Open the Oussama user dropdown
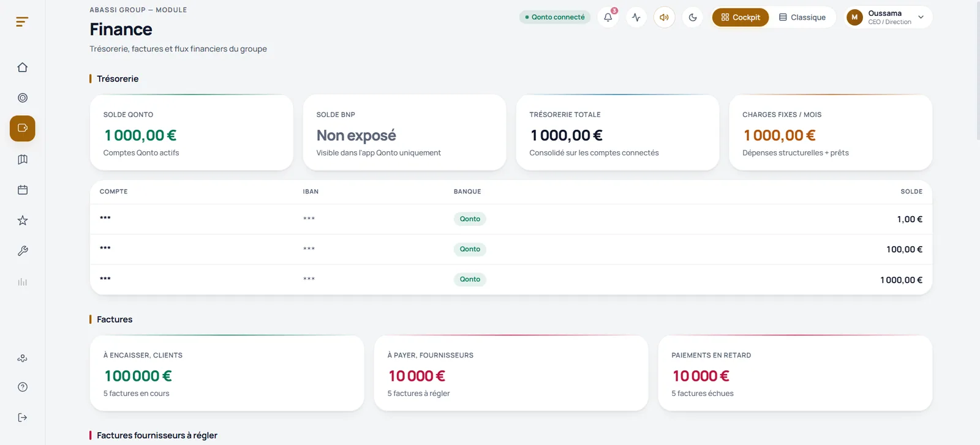 click(889, 17)
